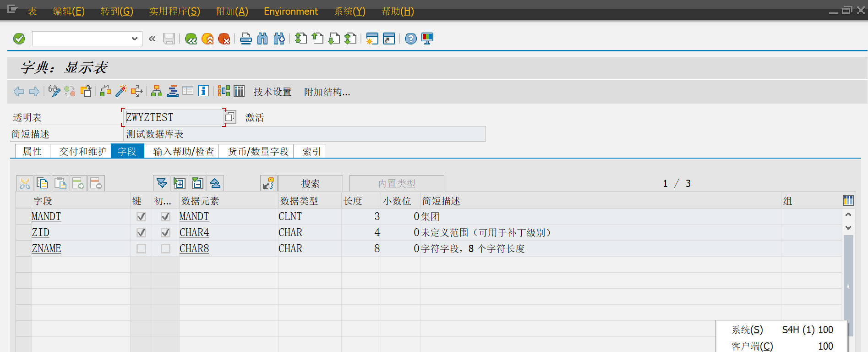Screen dimensions: 868x352
Task: Click the Hierarchy Display graphic icon
Action: [x=224, y=91]
